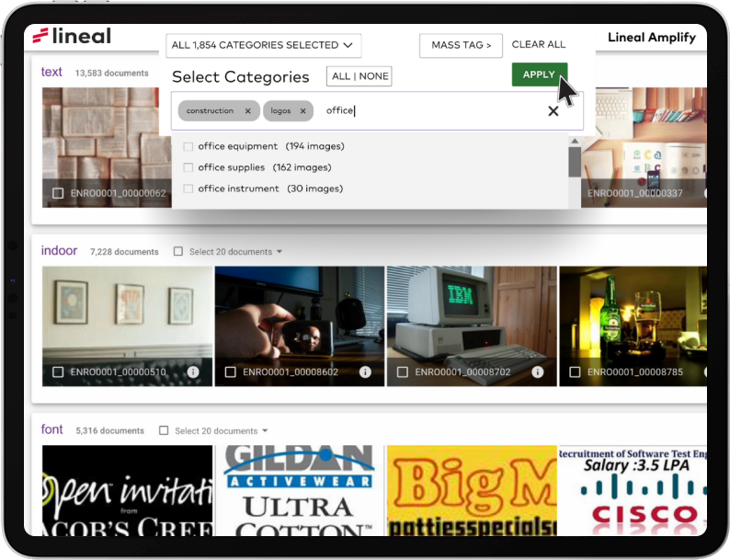
Task: Open info for document ENRO0001_00008602
Action: coord(365,371)
